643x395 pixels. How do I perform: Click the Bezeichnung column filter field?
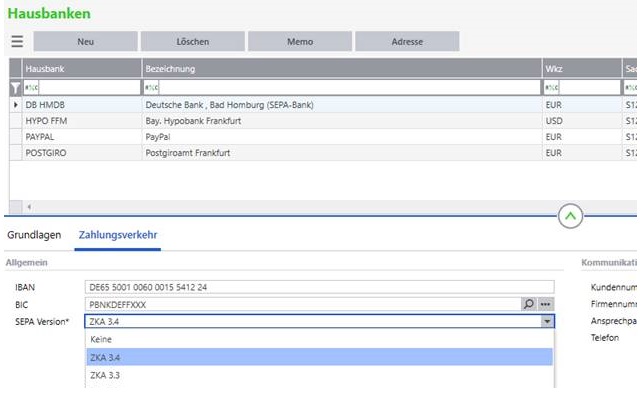[x=342, y=88]
